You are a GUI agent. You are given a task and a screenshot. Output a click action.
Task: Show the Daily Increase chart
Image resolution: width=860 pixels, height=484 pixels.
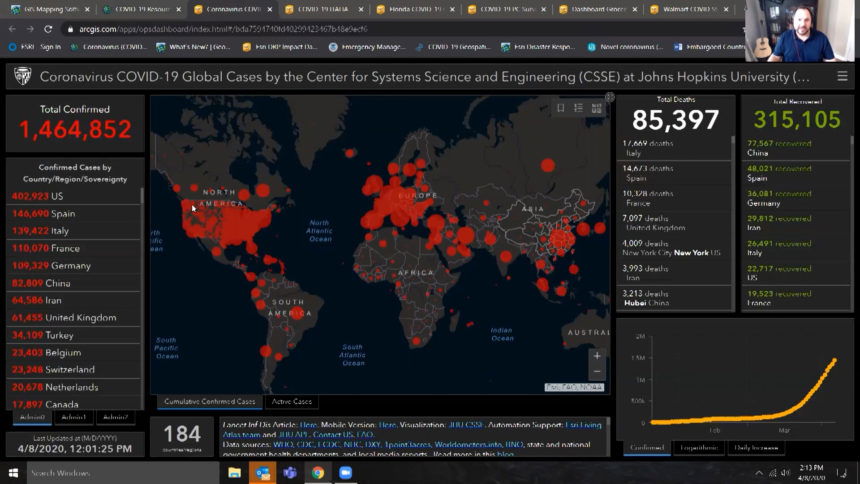pyautogui.click(x=755, y=447)
